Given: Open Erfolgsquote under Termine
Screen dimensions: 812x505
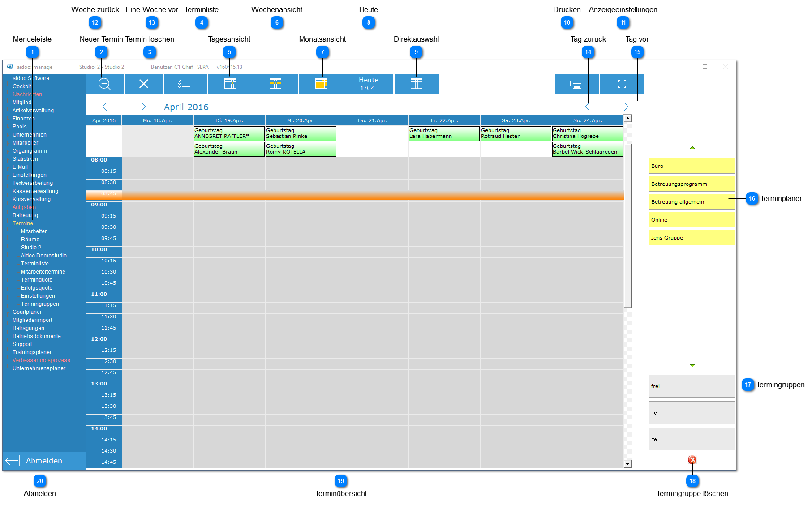Looking at the screenshot, I should pyautogui.click(x=37, y=288).
